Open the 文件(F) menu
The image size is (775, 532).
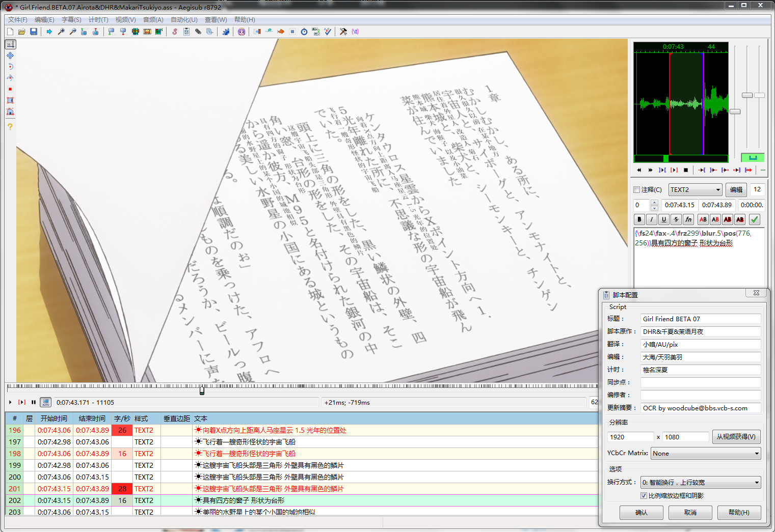(18, 19)
